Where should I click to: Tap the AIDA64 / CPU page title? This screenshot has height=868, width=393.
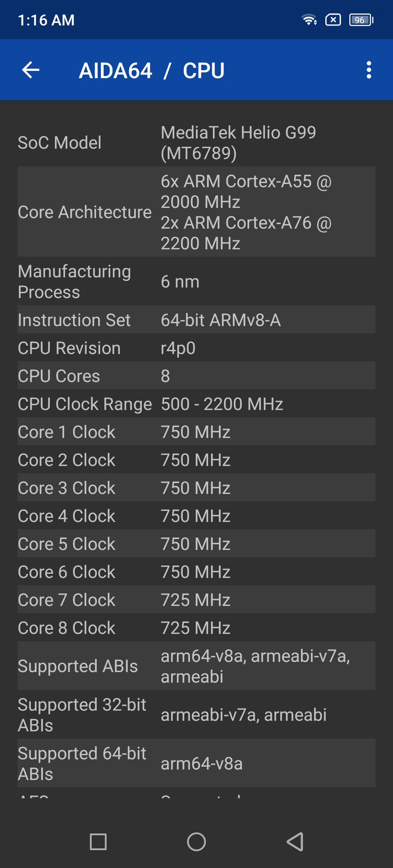(x=152, y=71)
